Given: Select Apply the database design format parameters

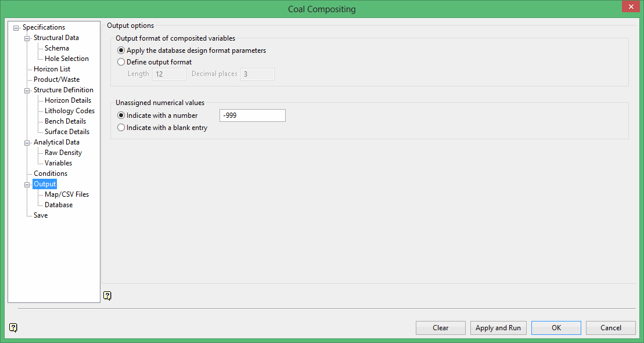Looking at the screenshot, I should 121,50.
